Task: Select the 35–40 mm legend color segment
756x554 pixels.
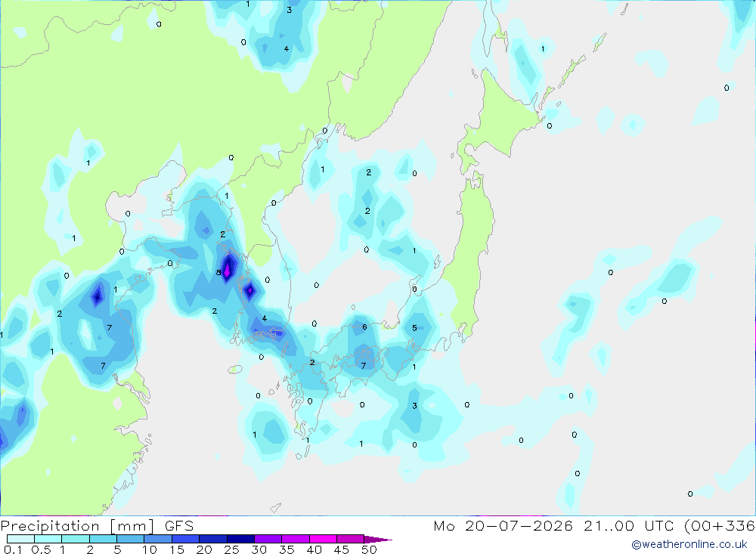Action: coord(296,539)
